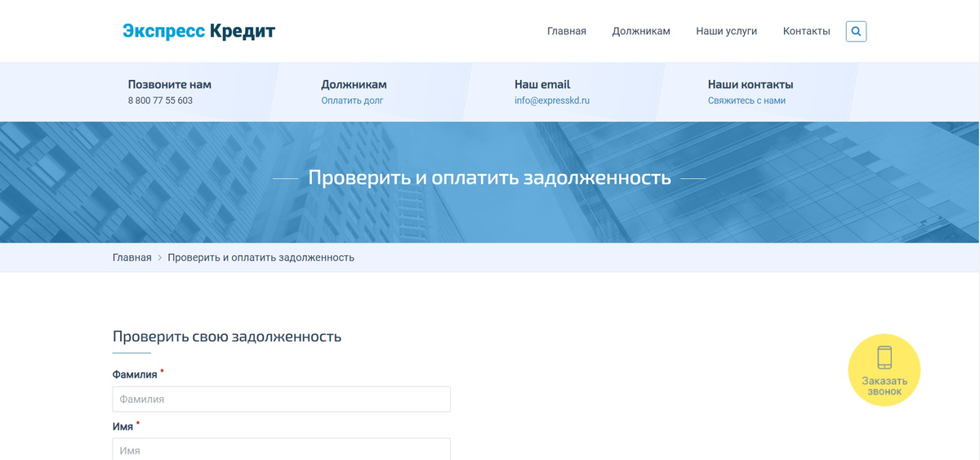
Task: Click the Наши контакты heading
Action: [x=750, y=84]
